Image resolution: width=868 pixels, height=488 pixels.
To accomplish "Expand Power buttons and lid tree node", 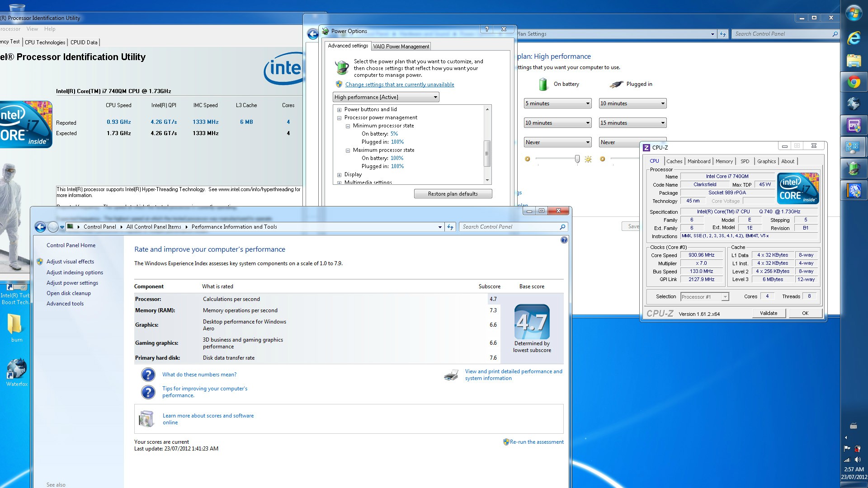I will (x=339, y=110).
